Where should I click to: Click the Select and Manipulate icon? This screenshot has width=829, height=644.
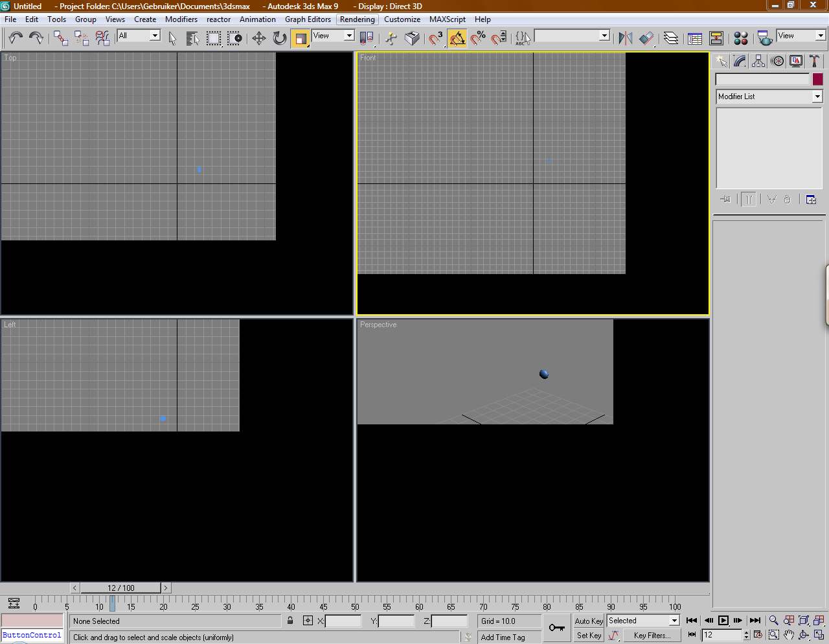[x=391, y=38]
